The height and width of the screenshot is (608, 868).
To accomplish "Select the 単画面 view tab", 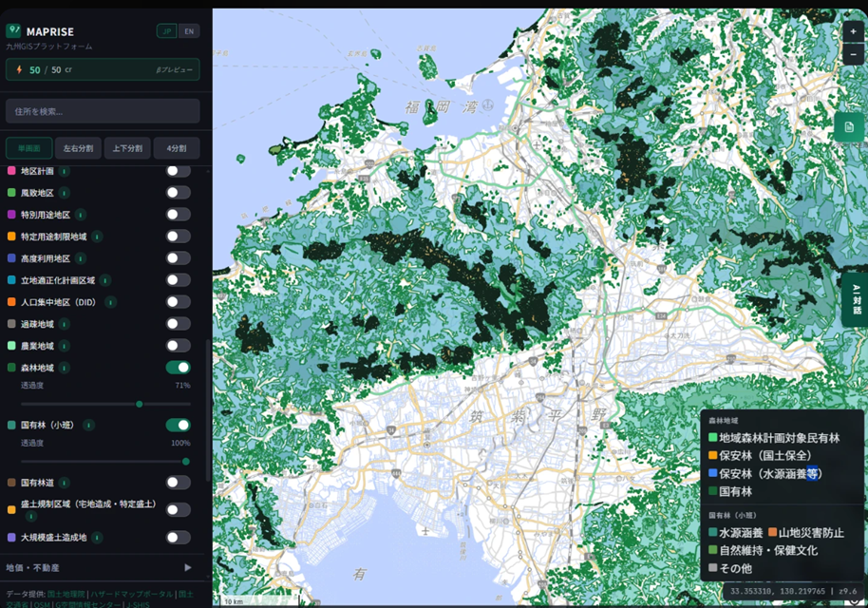I will pos(29,148).
